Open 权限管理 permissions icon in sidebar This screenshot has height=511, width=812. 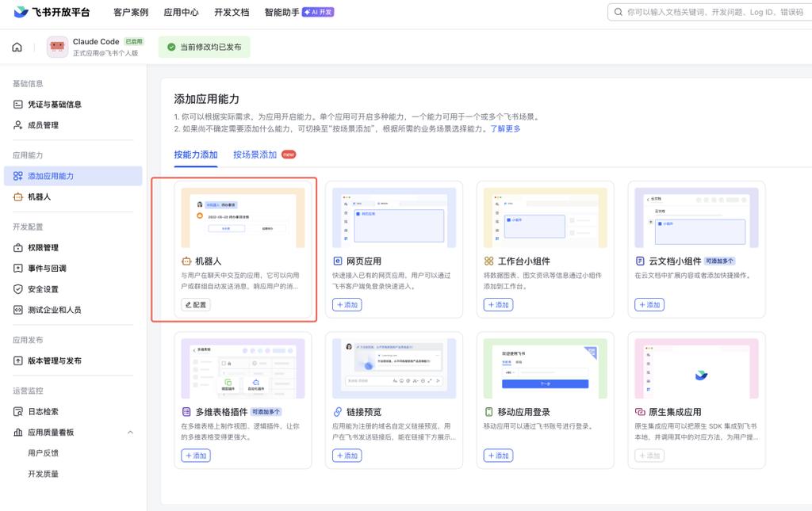[17, 247]
